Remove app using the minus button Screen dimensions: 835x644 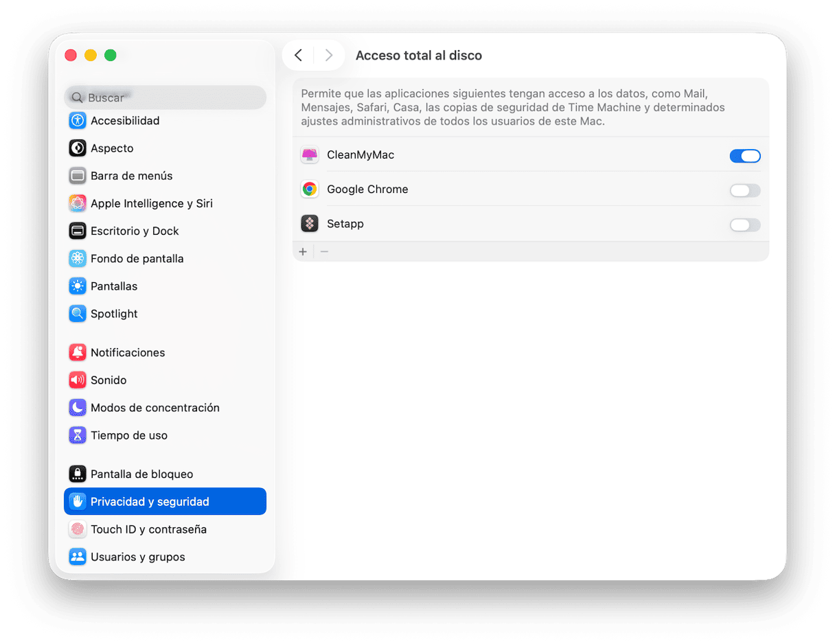tap(324, 252)
